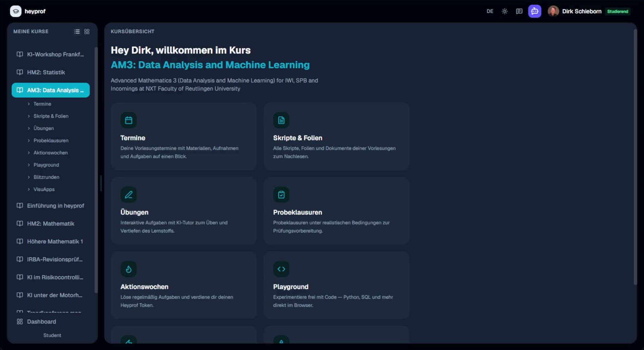Open the messages chat icon
This screenshot has width=644, height=350.
pos(519,11)
